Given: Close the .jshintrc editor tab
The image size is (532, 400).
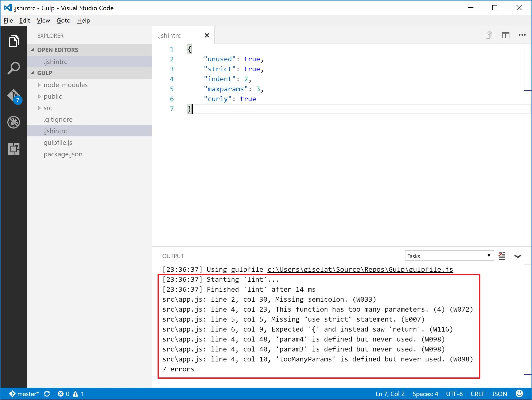Looking at the screenshot, I should 207,35.
